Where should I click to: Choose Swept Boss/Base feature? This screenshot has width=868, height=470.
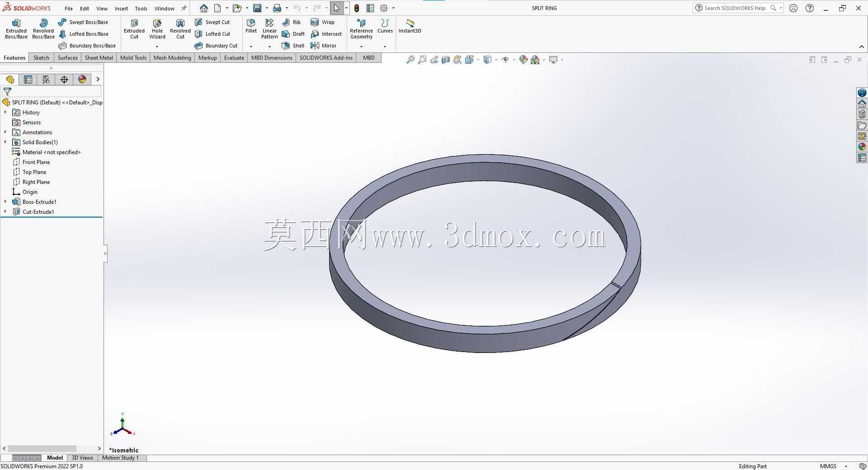click(x=83, y=22)
